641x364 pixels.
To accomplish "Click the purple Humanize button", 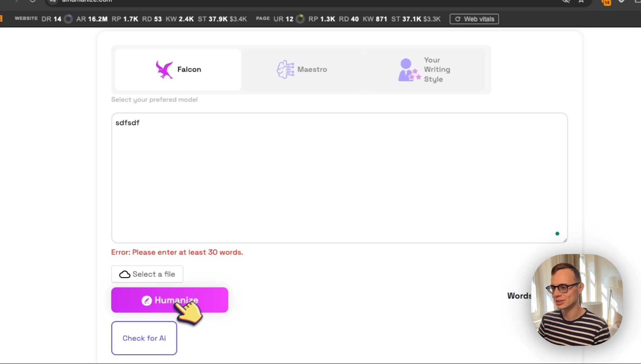I will click(170, 300).
